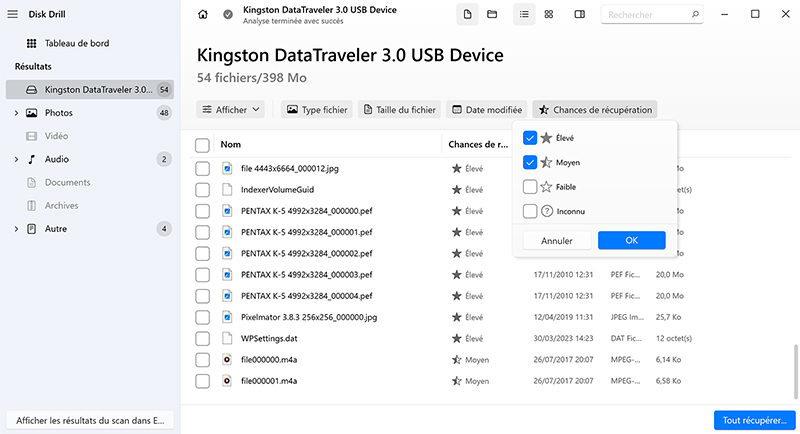Click in the Rechercher search field
800x434 pixels.
coord(655,15)
